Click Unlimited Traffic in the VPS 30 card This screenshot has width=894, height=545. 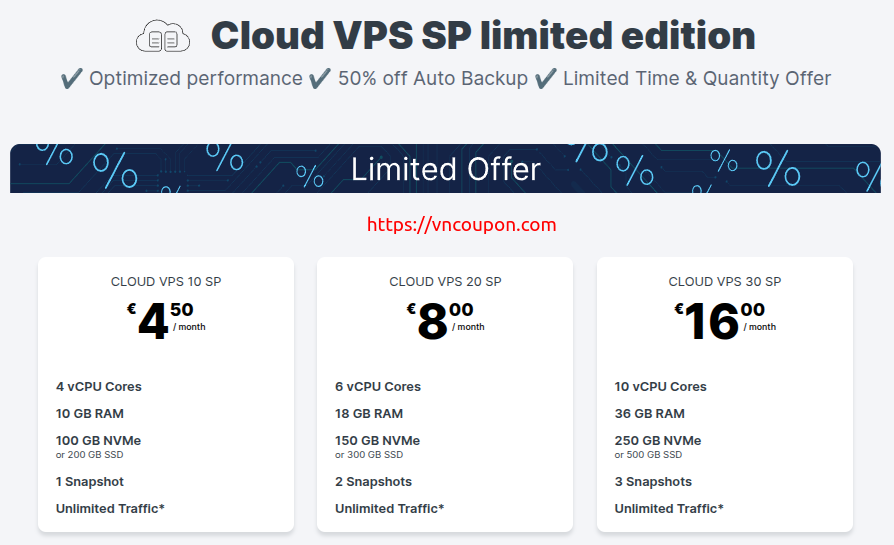tap(669, 509)
